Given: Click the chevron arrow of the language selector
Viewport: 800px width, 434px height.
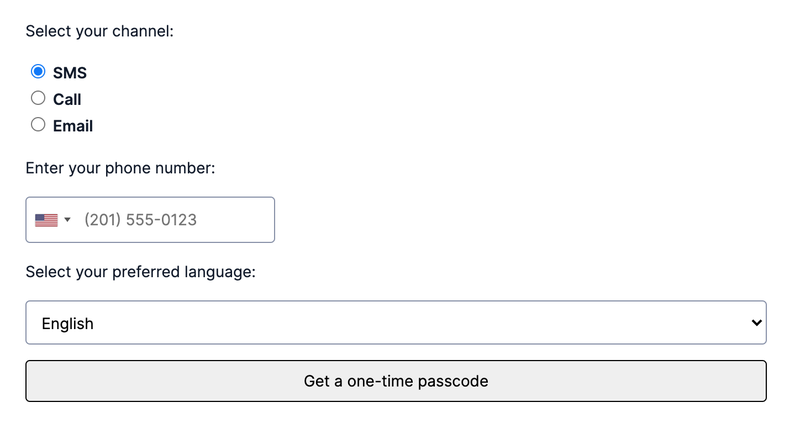Looking at the screenshot, I should coord(756,323).
